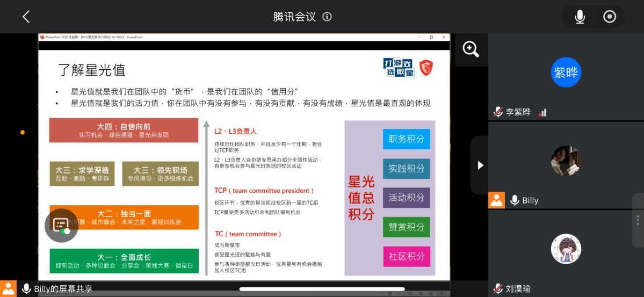Click the blue 职务积分 box on slide
The image size is (644, 297).
tap(406, 139)
